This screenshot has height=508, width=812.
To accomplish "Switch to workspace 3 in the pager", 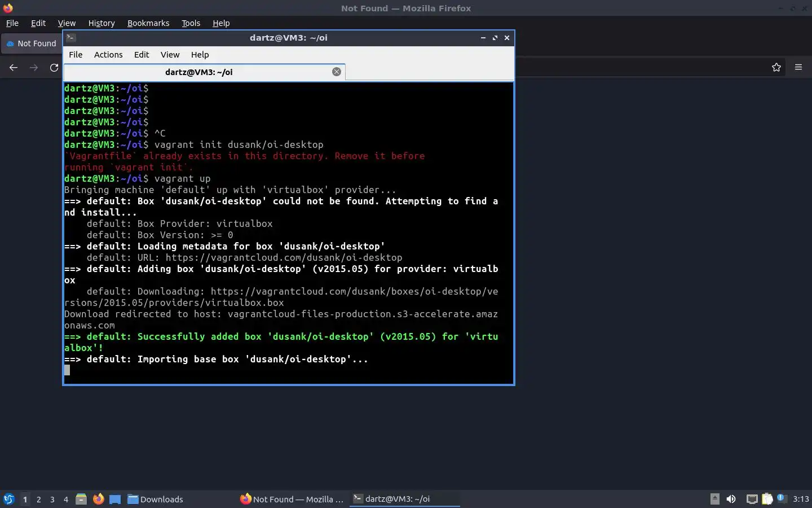I will (x=52, y=499).
